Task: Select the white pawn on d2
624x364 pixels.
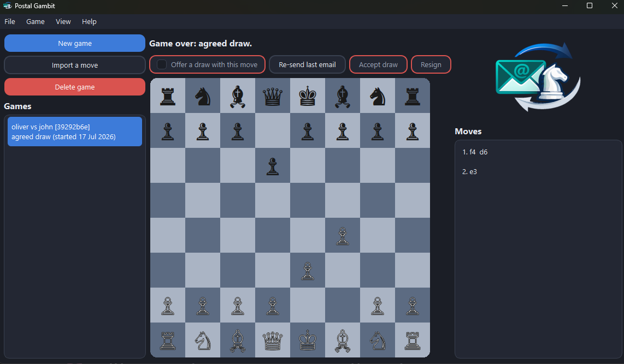Action: (x=273, y=306)
